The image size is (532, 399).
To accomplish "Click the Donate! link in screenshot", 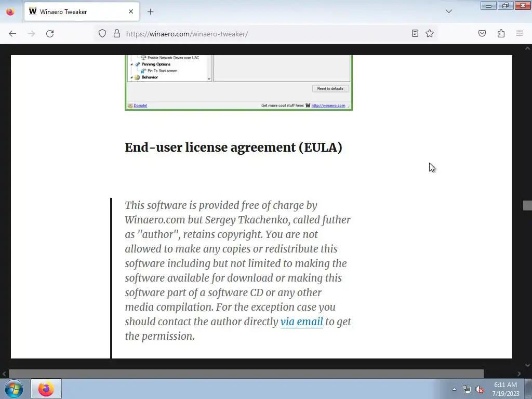I will coord(140,105).
